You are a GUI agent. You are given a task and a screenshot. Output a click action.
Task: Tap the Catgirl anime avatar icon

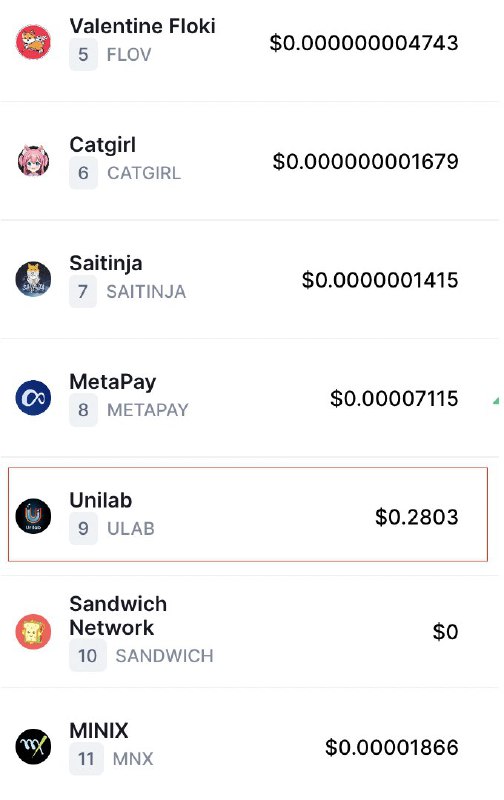33,160
